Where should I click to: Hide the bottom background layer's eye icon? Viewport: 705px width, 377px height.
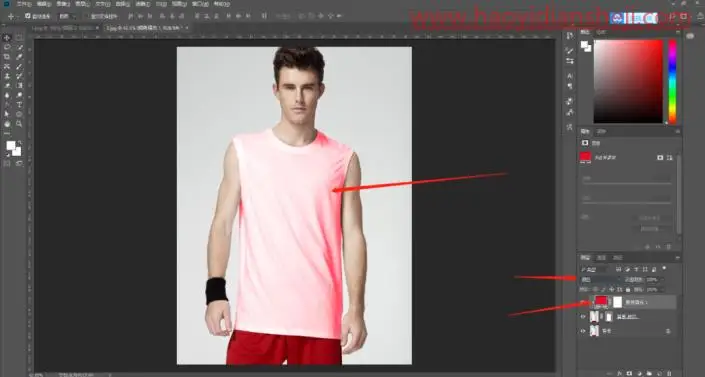point(583,331)
